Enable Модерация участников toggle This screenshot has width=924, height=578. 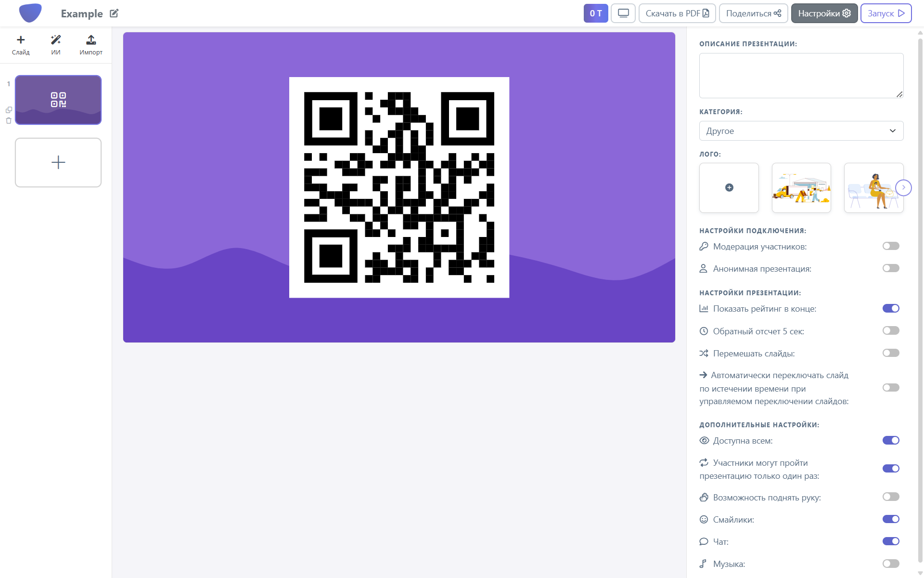pos(891,246)
